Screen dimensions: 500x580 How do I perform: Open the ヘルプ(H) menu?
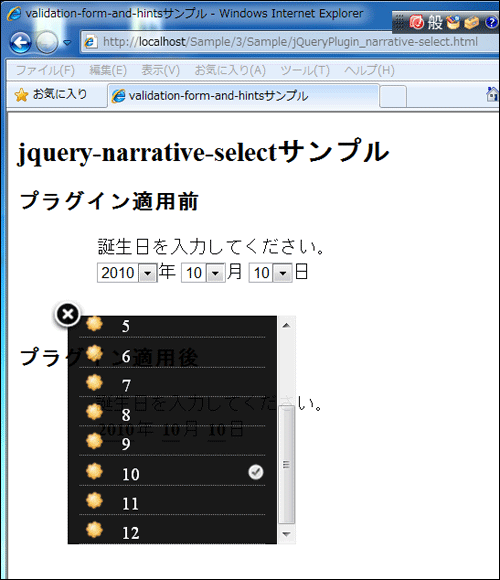pos(369,70)
